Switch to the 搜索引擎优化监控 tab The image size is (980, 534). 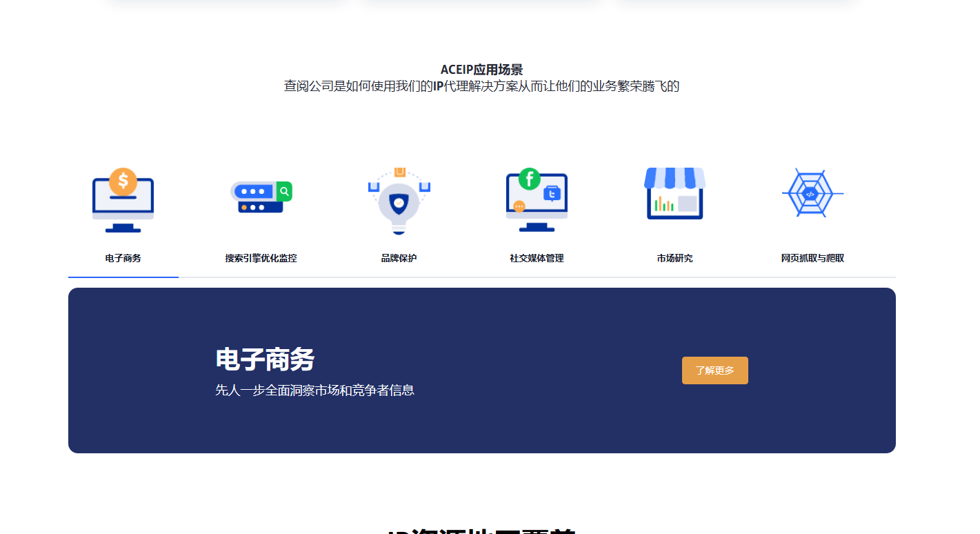(261, 258)
